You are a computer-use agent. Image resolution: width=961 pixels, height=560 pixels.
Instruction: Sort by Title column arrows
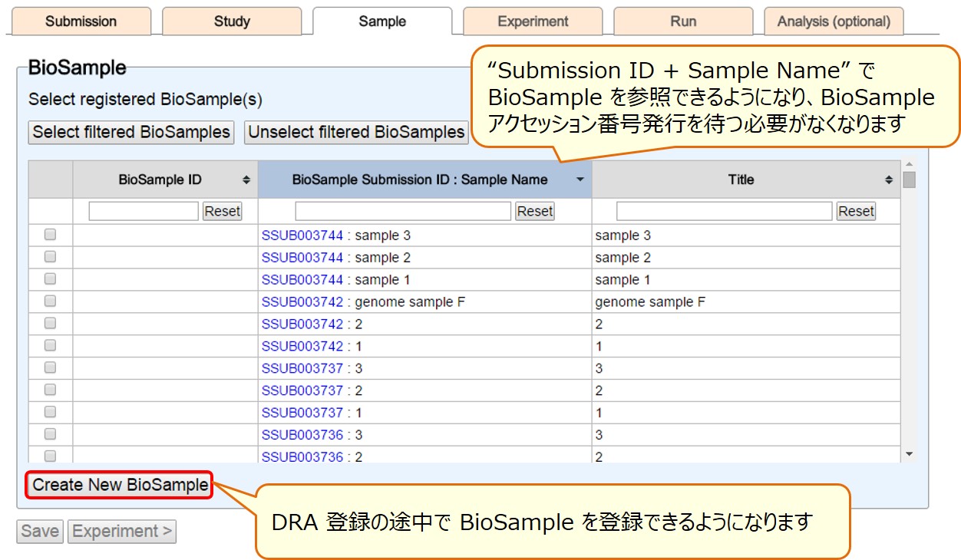889,180
